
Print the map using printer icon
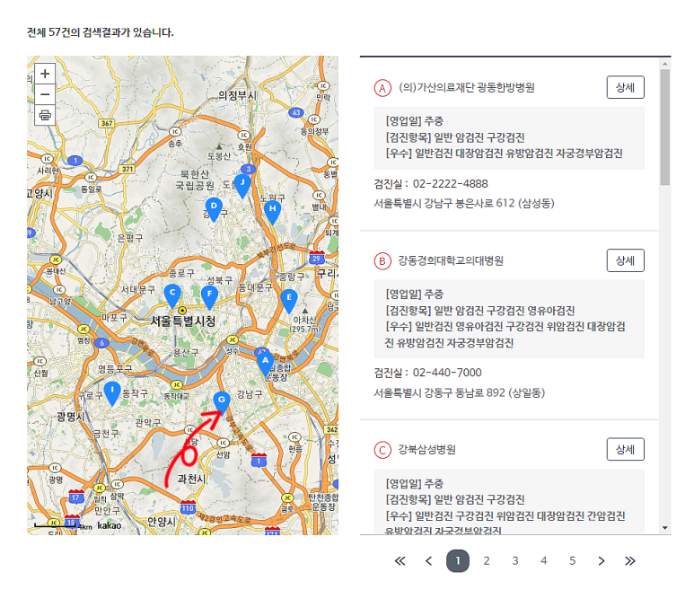pyautogui.click(x=45, y=115)
